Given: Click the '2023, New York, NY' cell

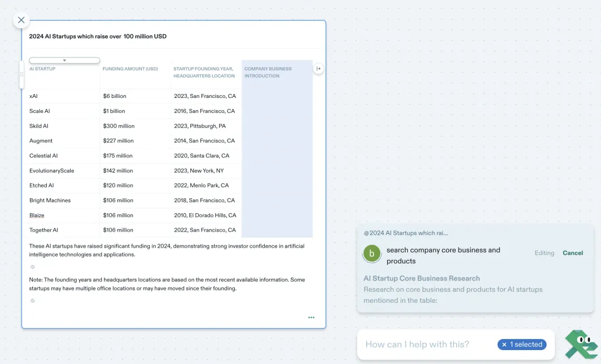Looking at the screenshot, I should click(206, 171).
